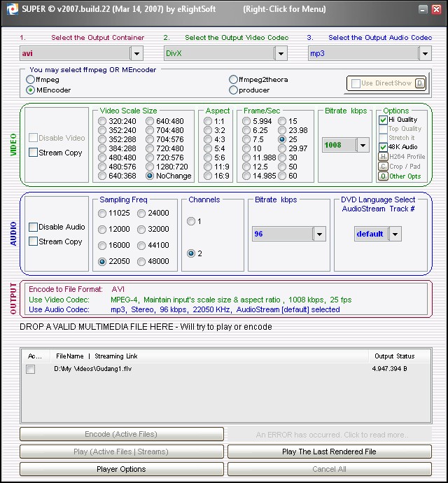Screen dimensions: 448x483
Task: Choose the 16:9 aspect ratio
Action: 208,176
